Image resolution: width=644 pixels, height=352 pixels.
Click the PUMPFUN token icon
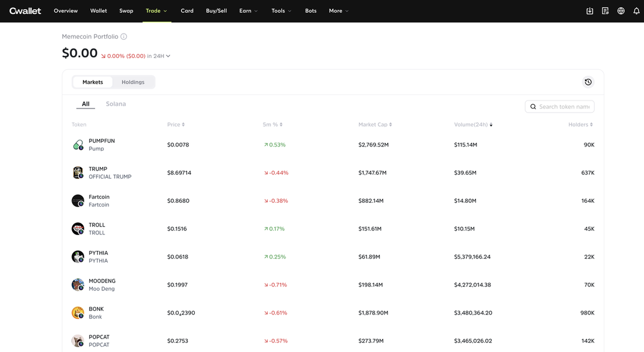click(x=78, y=145)
